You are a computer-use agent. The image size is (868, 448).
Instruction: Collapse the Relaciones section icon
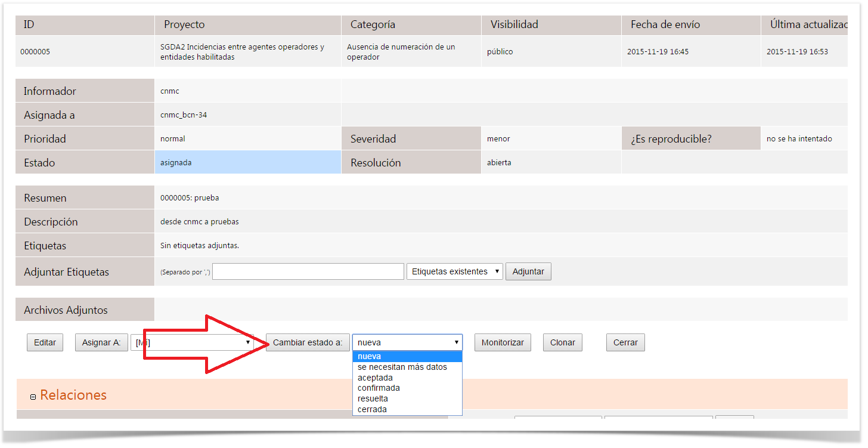pos(33,397)
